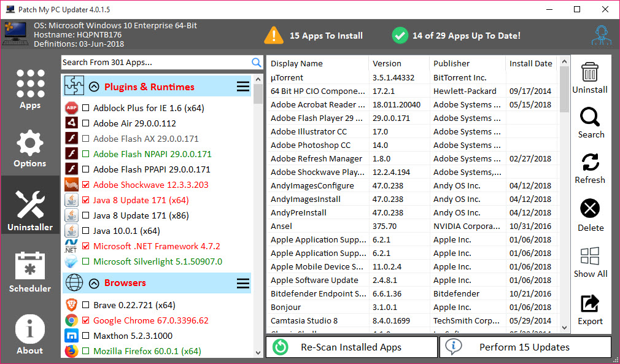Check Java 8 Update 171 (x86)
620x364 pixels.
tap(85, 215)
